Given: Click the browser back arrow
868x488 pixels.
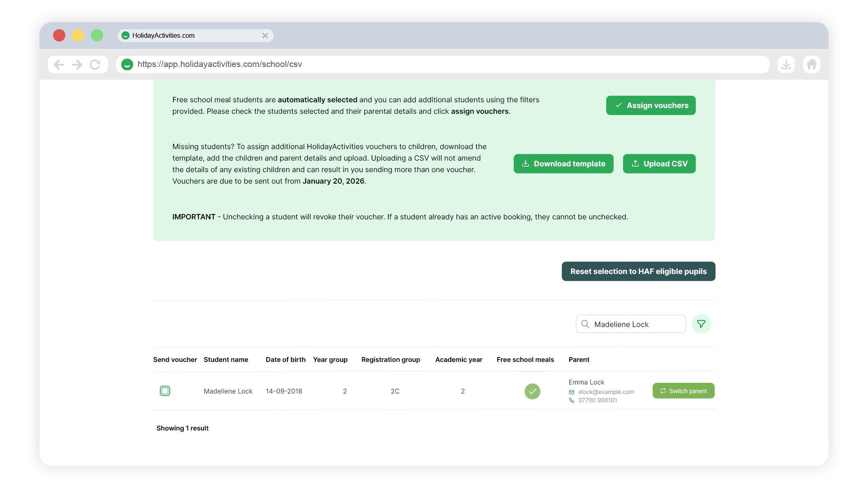Looking at the screenshot, I should [x=59, y=64].
